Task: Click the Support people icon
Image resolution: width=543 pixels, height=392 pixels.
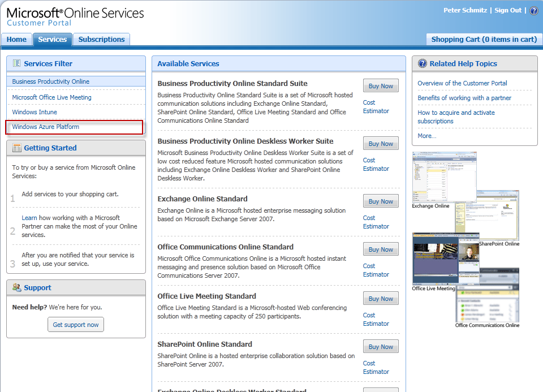Action: point(16,287)
